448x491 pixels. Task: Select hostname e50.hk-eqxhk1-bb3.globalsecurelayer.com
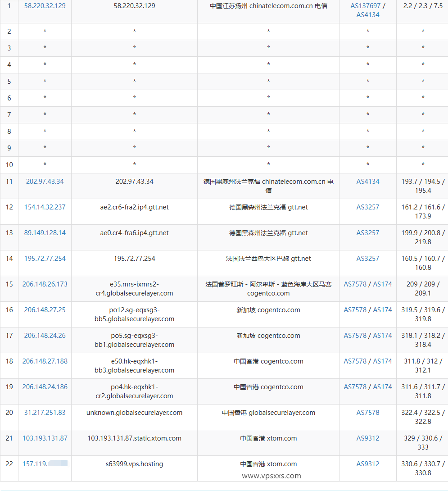pyautogui.click(x=134, y=366)
